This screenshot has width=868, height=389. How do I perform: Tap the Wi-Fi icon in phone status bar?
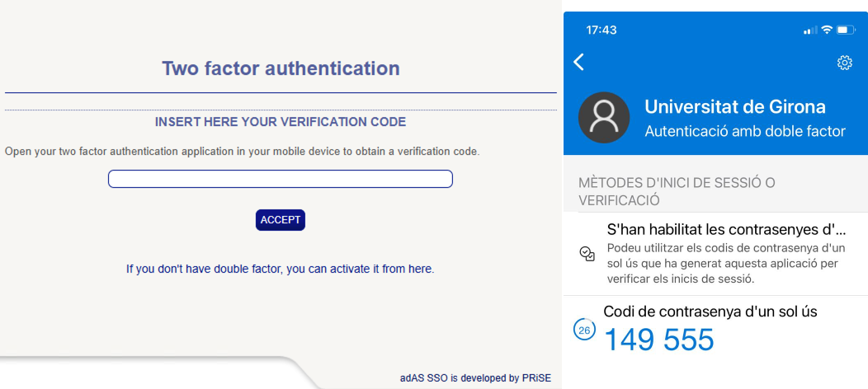coord(827,30)
